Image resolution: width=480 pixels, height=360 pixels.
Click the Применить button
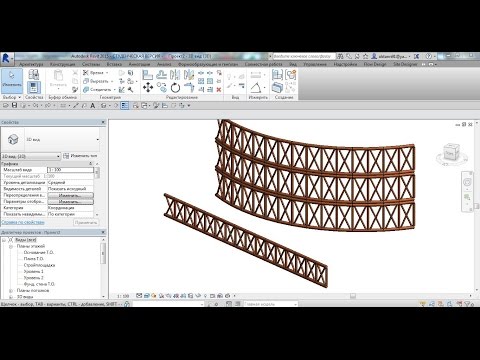(86, 222)
